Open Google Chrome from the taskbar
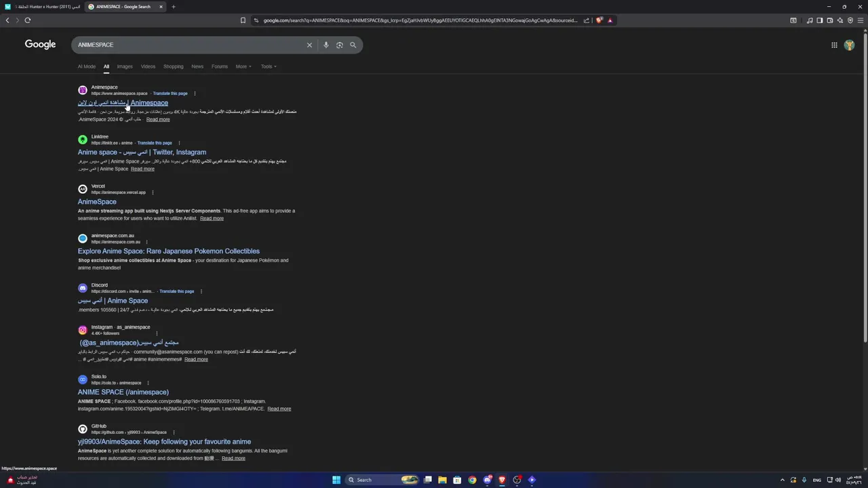868x488 pixels. (472, 480)
